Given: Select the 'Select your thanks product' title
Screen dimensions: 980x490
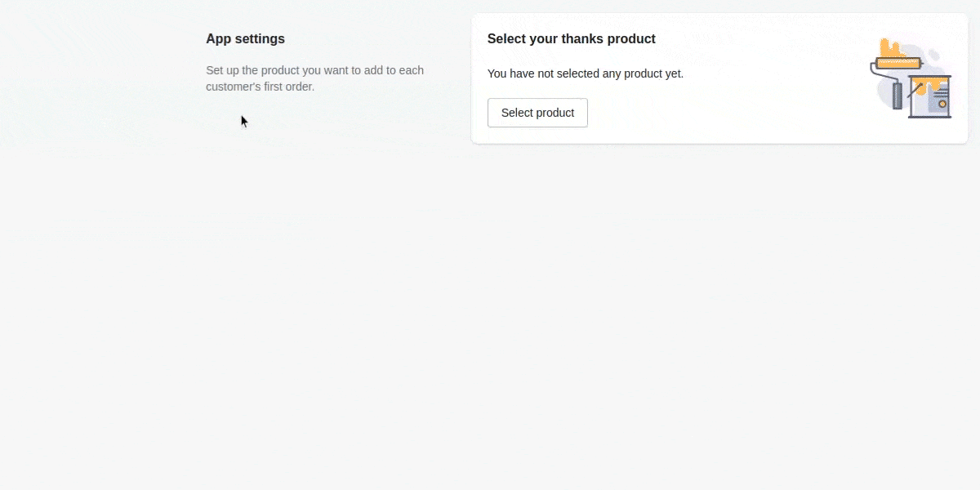Looking at the screenshot, I should click(x=571, y=38).
